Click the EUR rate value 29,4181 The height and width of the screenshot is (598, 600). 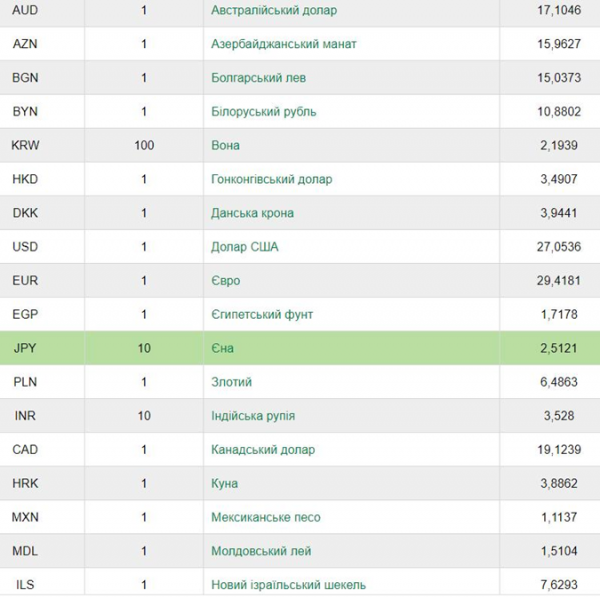(559, 281)
